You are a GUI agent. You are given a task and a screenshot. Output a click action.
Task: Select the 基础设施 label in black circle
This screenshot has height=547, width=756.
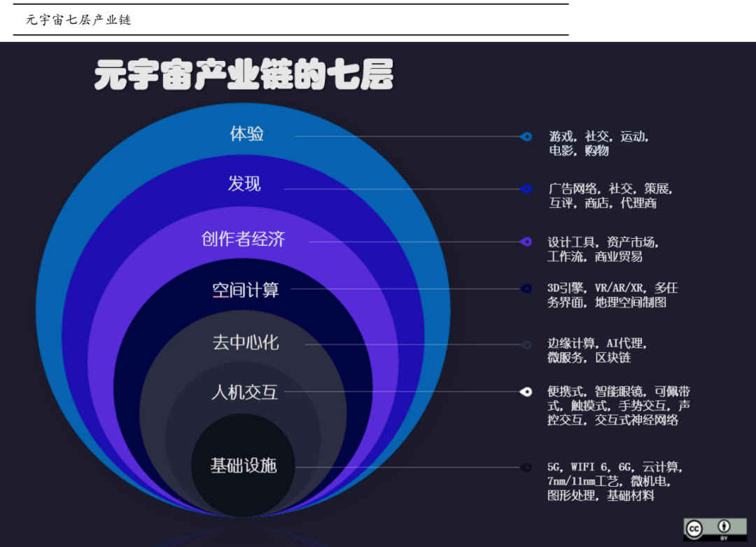pyautogui.click(x=244, y=466)
